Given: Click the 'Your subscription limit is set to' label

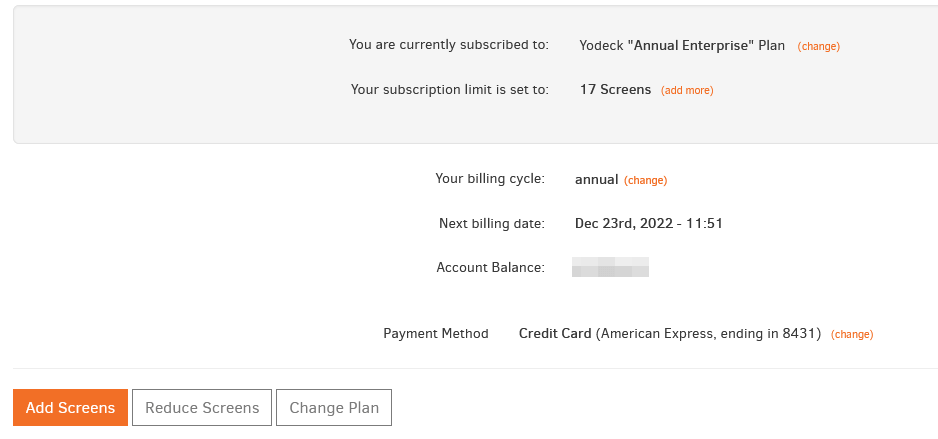Looking at the screenshot, I should (x=449, y=90).
